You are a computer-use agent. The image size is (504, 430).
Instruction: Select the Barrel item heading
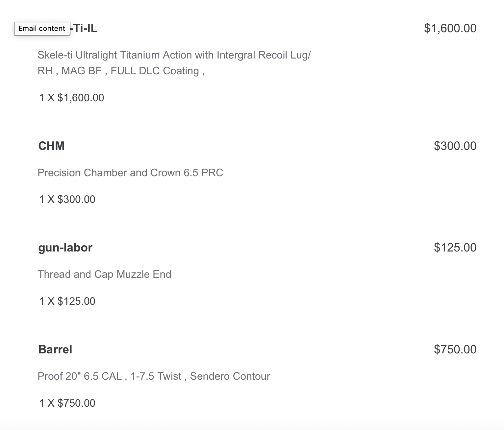point(55,349)
